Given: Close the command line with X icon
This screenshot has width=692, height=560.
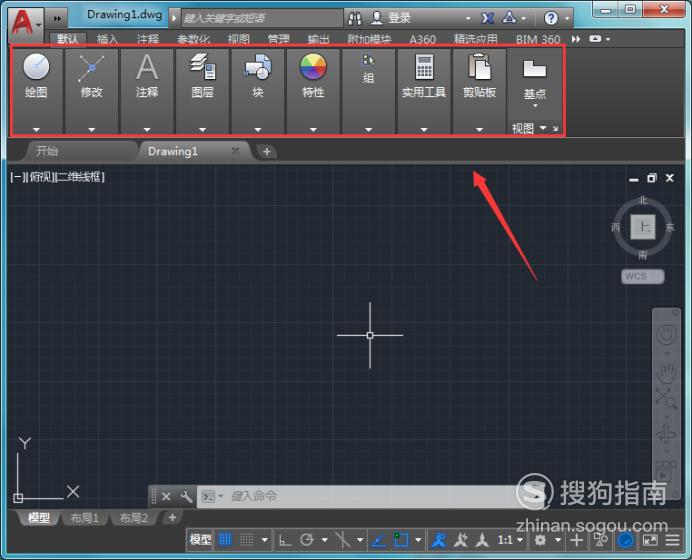Looking at the screenshot, I should coord(166,496).
